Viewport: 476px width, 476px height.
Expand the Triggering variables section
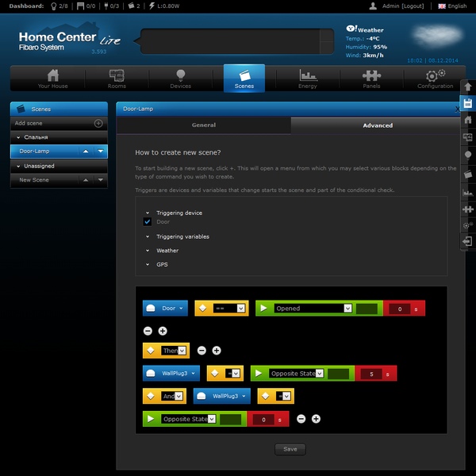click(148, 236)
